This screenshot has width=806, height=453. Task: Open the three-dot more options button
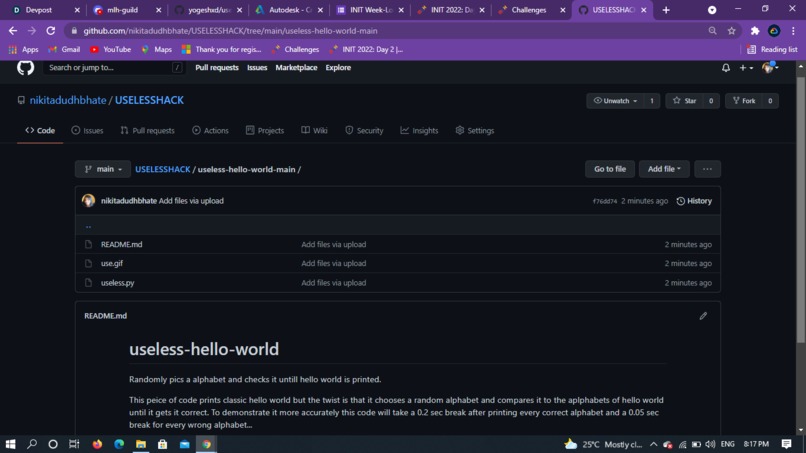tap(707, 169)
